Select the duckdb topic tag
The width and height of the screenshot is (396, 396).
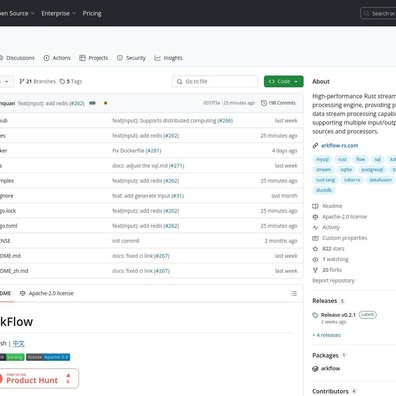(x=324, y=190)
